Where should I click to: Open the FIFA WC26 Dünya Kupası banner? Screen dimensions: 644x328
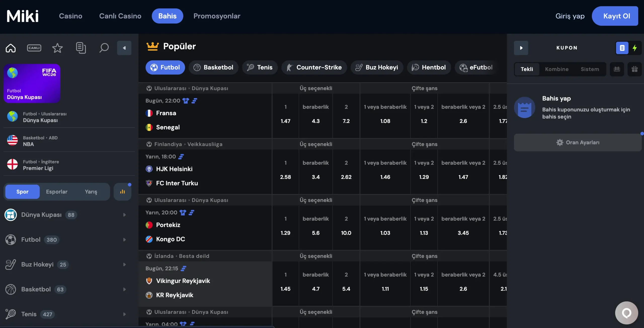32,83
